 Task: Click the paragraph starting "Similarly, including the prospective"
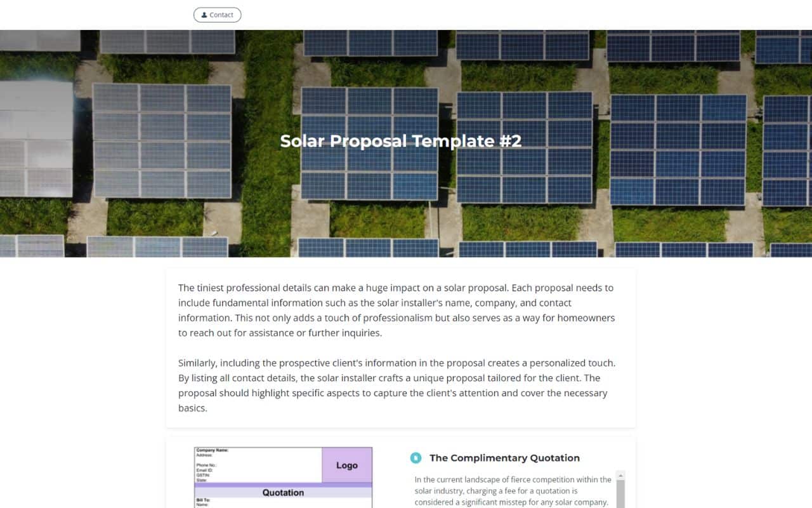[396, 385]
